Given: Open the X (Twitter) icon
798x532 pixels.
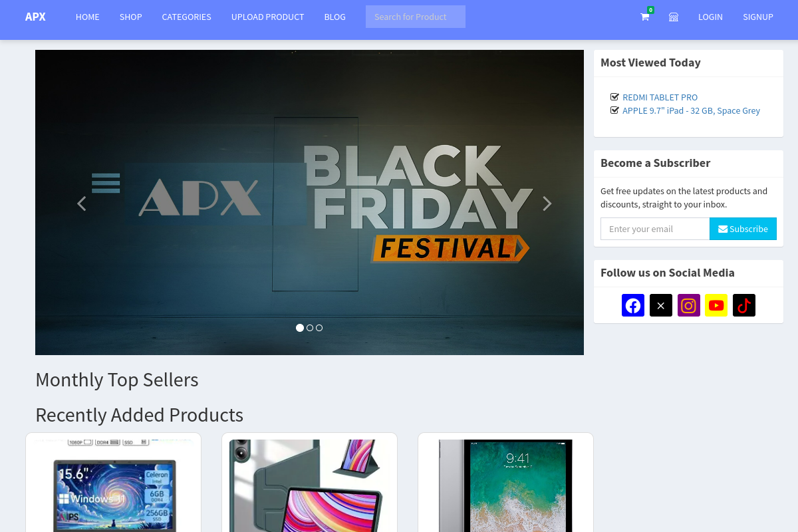Looking at the screenshot, I should click(x=661, y=305).
